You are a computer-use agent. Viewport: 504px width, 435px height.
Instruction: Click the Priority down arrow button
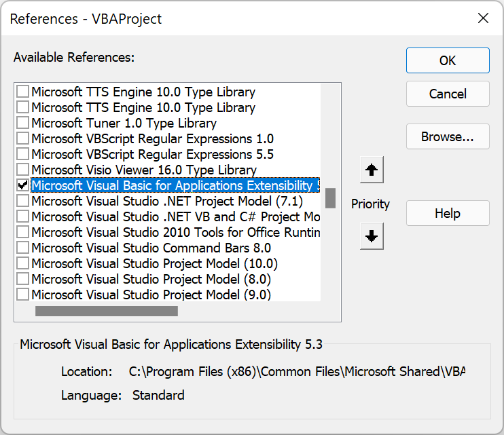click(x=372, y=237)
